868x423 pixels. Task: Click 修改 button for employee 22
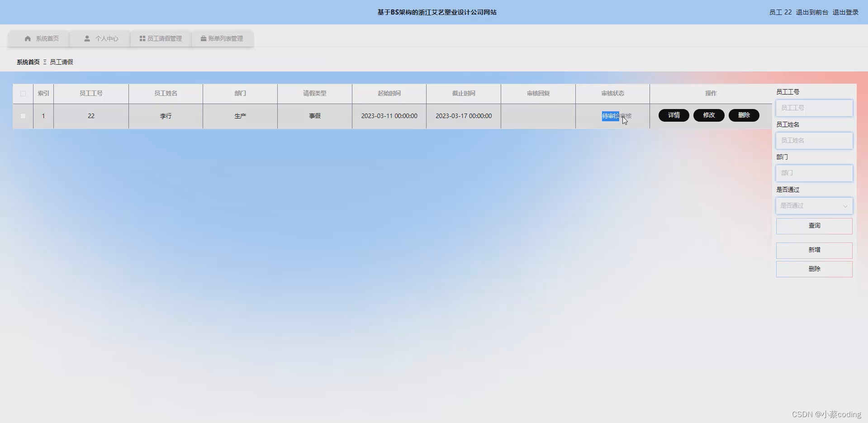pos(709,115)
